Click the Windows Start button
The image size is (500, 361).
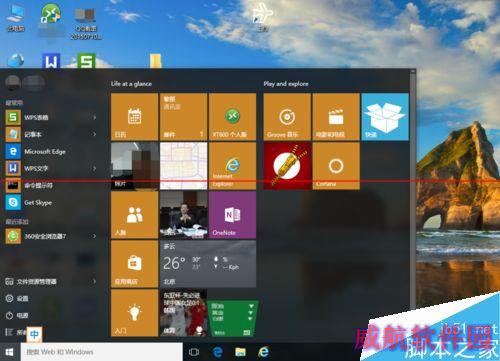pos(10,352)
